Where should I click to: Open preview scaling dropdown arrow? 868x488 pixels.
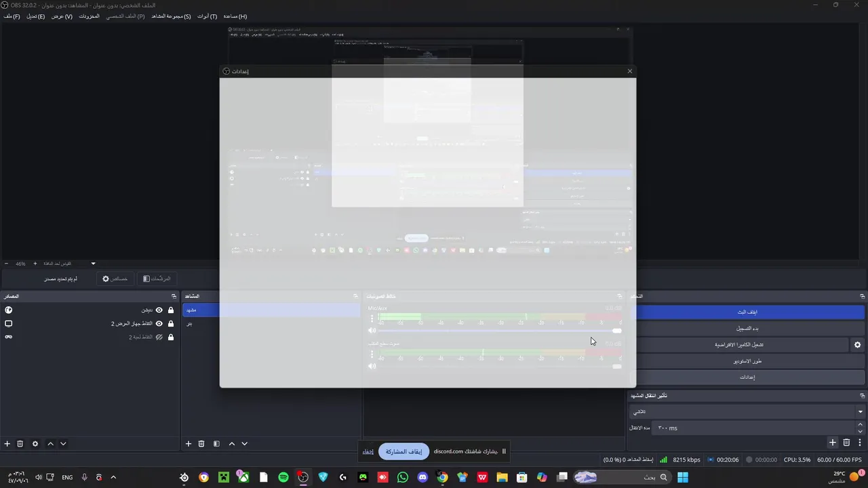pyautogui.click(x=94, y=264)
